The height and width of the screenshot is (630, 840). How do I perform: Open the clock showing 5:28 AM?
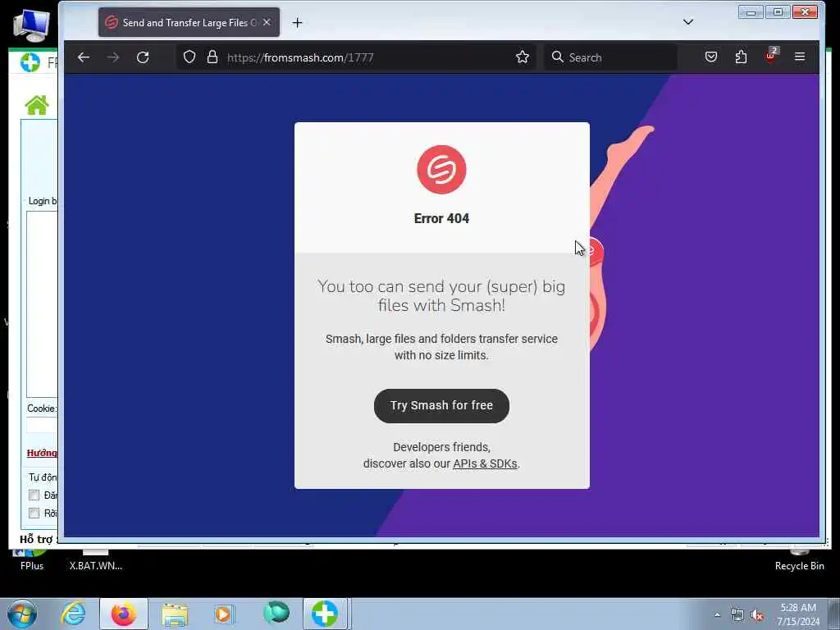798,614
